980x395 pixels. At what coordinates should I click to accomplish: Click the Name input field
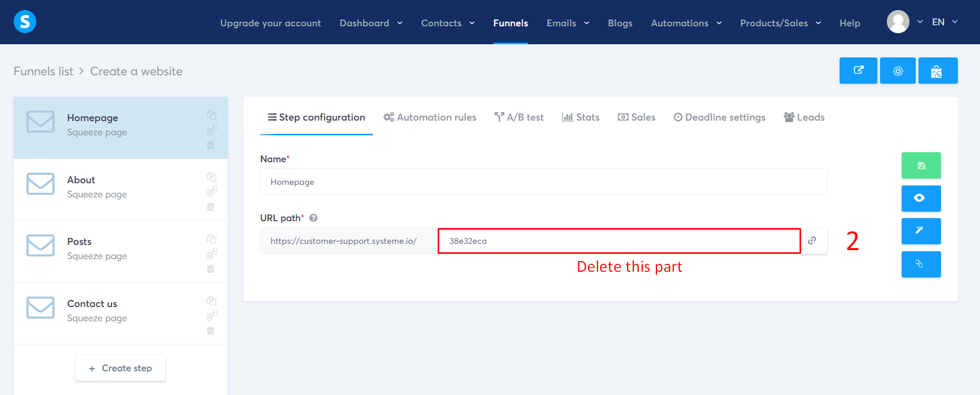point(543,182)
